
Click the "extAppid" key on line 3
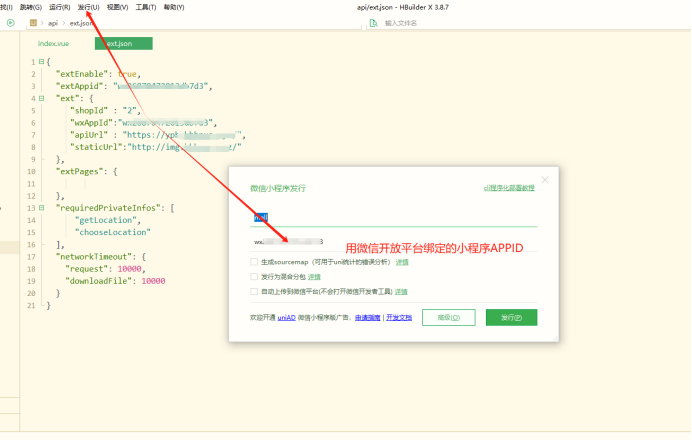(80, 86)
